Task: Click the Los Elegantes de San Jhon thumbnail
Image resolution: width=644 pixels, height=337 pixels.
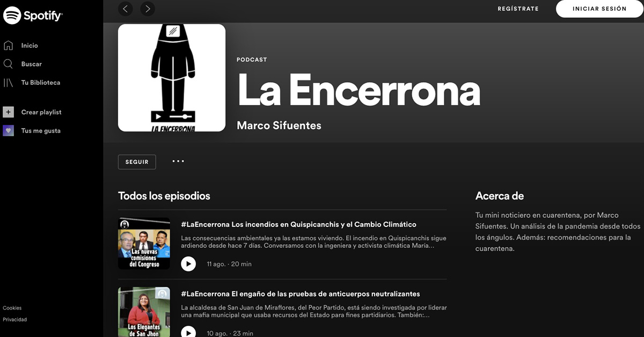Action: coord(144,312)
